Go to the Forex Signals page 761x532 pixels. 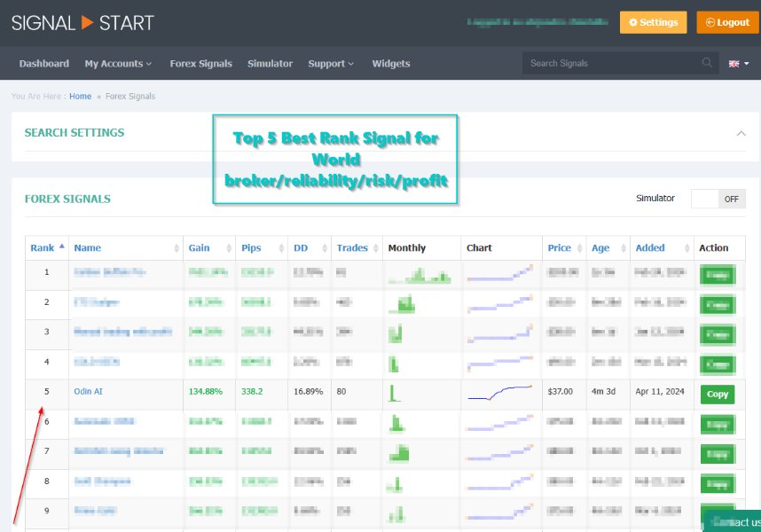tap(200, 64)
